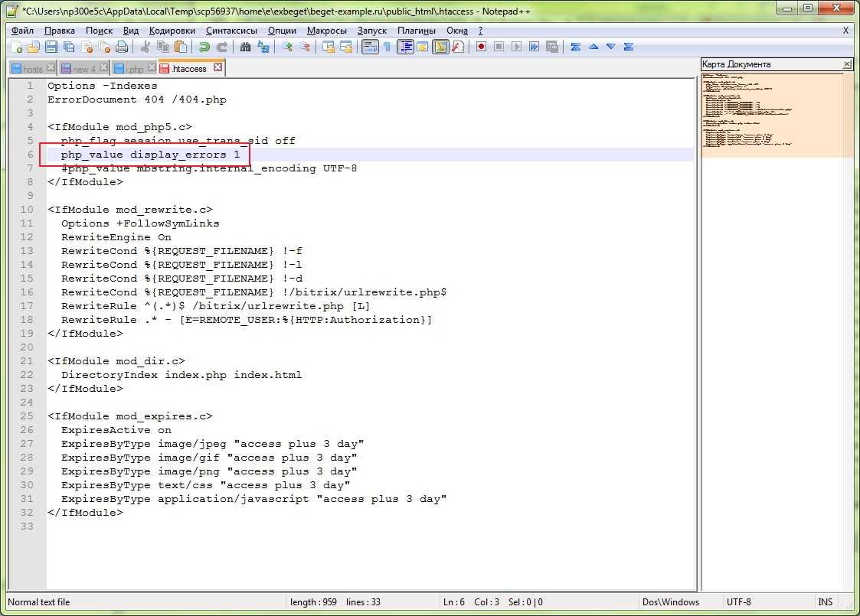Start macro recording with the red dot icon

click(x=481, y=47)
